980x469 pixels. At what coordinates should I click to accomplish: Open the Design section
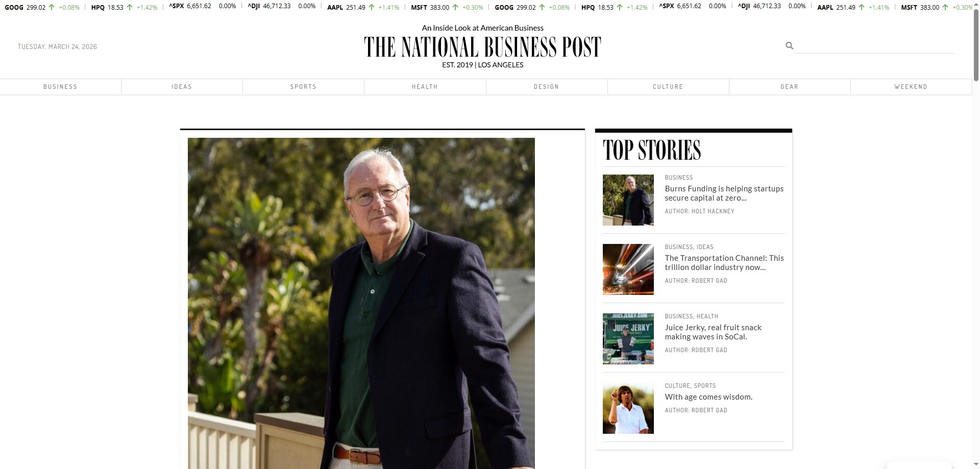coord(546,87)
